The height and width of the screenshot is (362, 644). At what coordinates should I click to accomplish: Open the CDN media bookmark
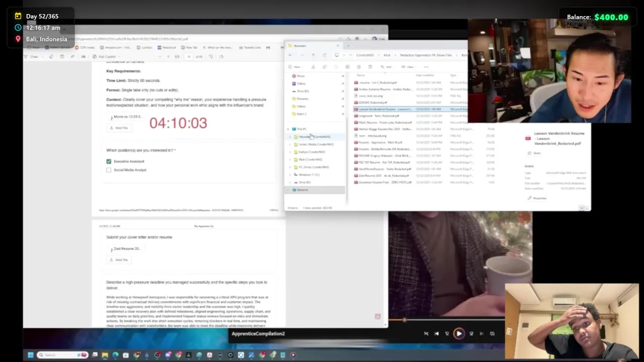coord(85,47)
